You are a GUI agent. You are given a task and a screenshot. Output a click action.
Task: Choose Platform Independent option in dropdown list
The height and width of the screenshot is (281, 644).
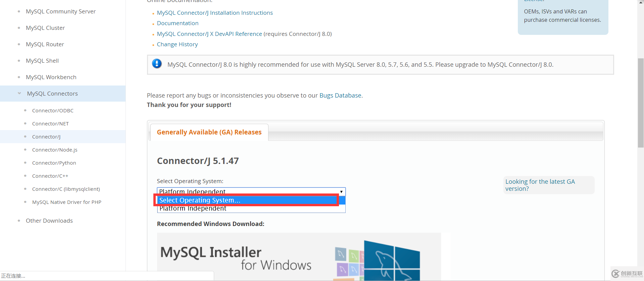point(251,208)
